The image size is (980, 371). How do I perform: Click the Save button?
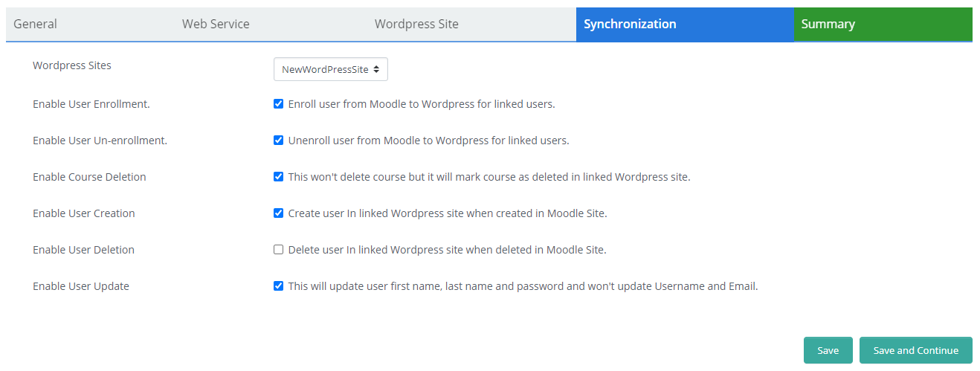point(828,350)
